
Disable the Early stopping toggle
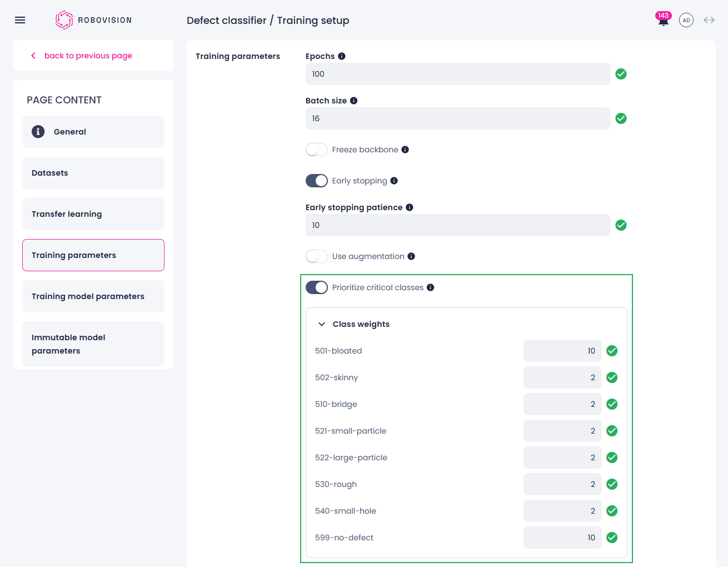click(317, 181)
